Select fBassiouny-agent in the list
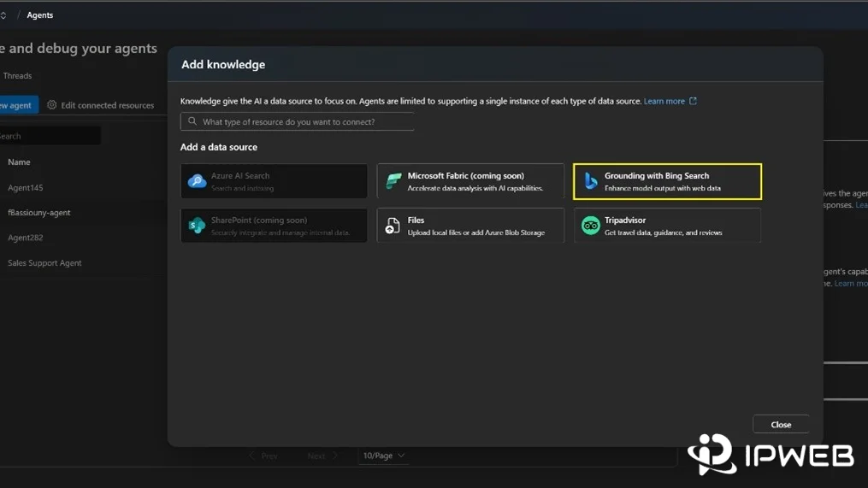 point(38,213)
